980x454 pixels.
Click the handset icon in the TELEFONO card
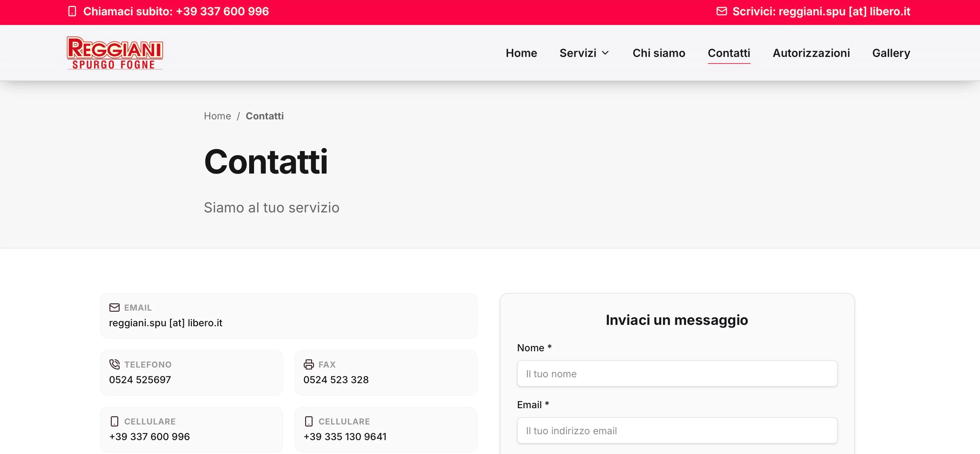point(114,364)
